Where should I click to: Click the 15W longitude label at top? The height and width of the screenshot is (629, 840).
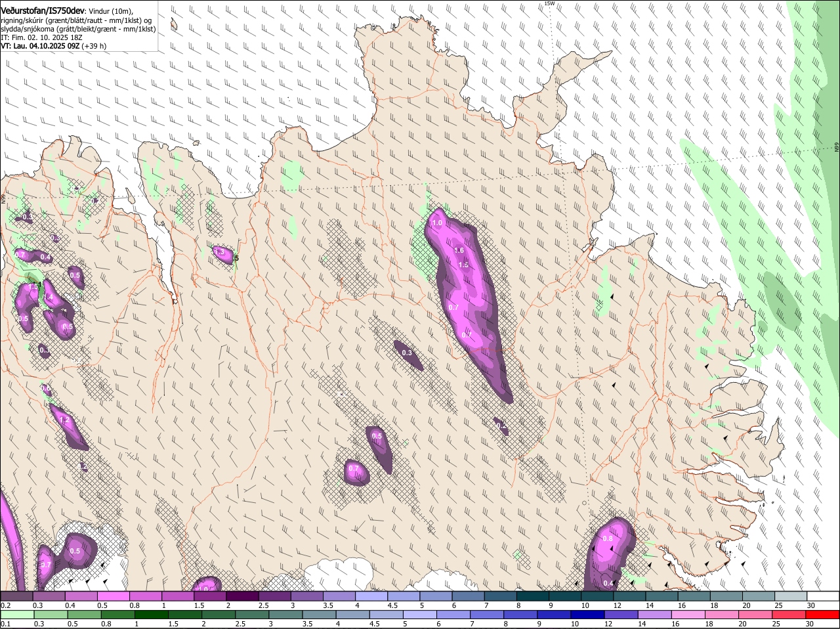[549, 3]
